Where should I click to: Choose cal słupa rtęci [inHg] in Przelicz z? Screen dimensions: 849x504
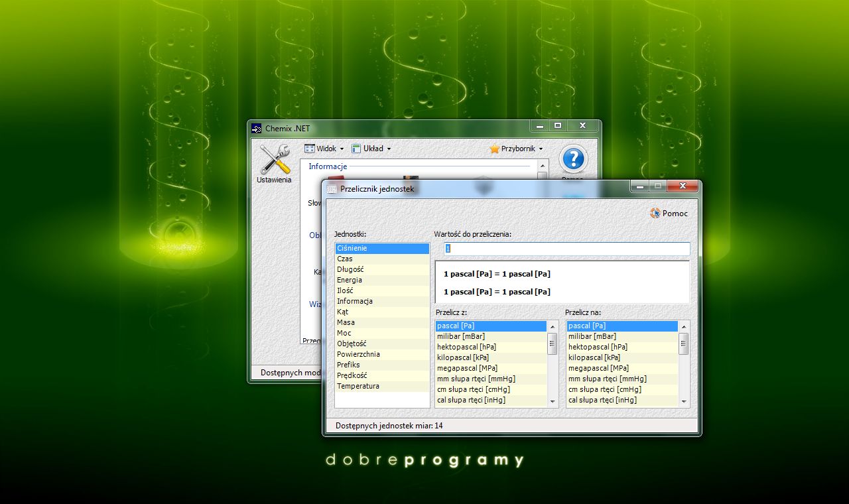tap(491, 400)
